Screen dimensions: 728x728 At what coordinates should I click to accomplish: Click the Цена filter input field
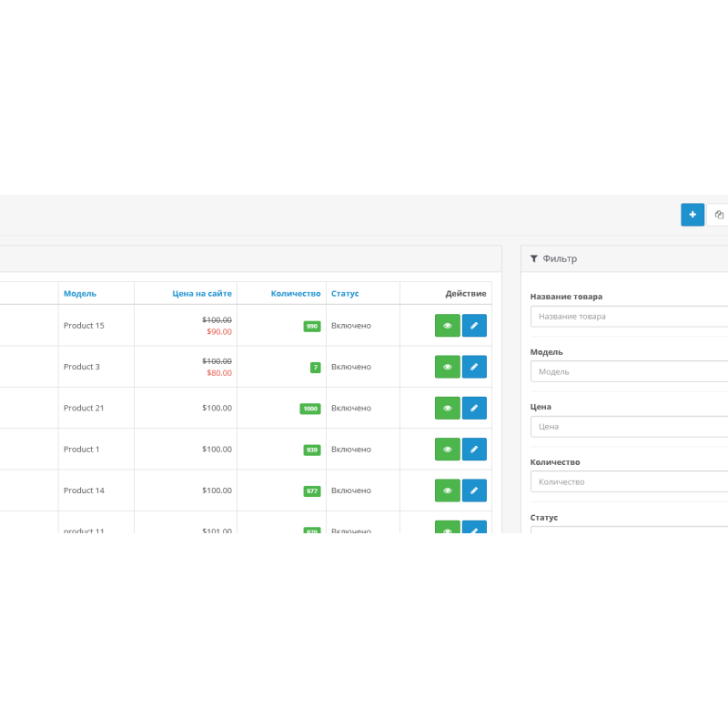pos(630,426)
